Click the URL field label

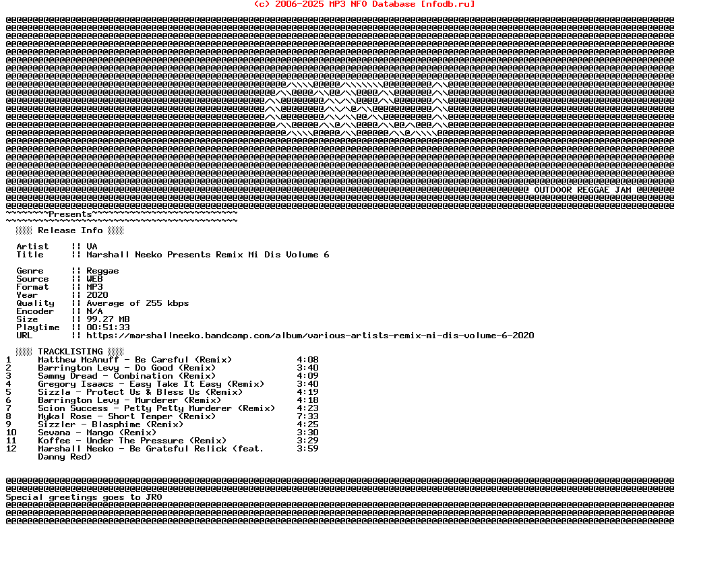coord(24,336)
